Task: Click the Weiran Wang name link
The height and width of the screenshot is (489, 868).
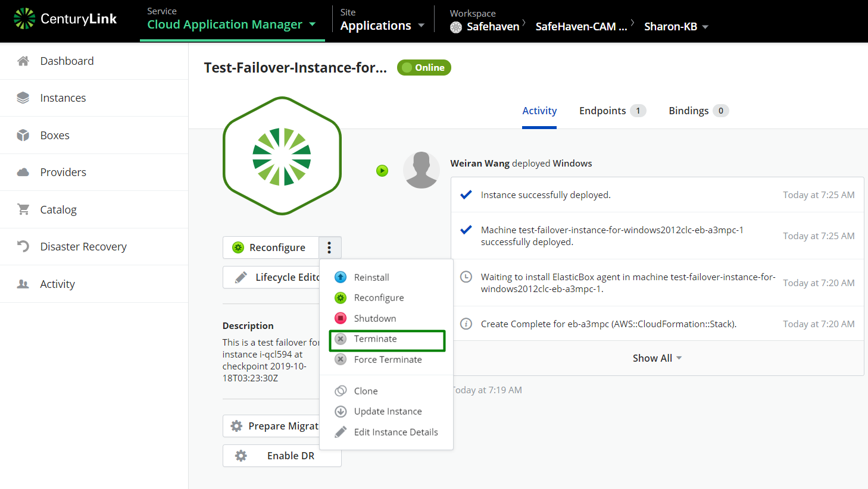Action: 480,164
